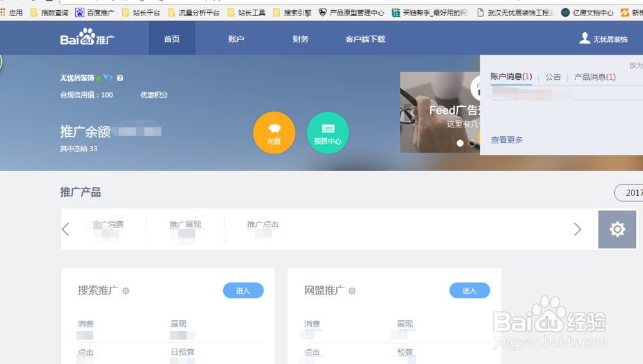Click the user profile icon
This screenshot has height=364, width=643.
point(584,38)
